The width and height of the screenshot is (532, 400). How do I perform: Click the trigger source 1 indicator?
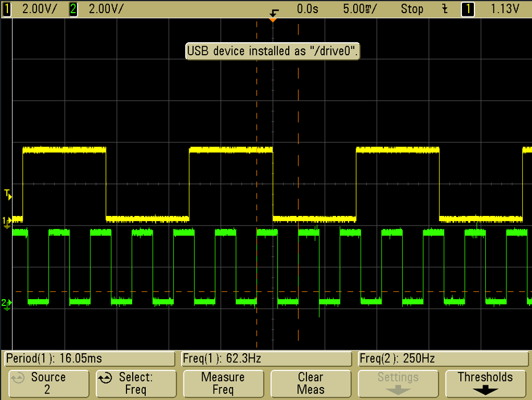click(x=467, y=9)
